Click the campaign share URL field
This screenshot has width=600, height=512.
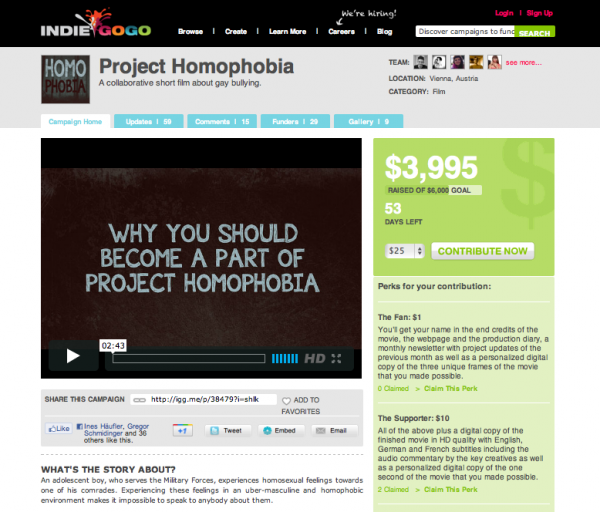tap(203, 399)
